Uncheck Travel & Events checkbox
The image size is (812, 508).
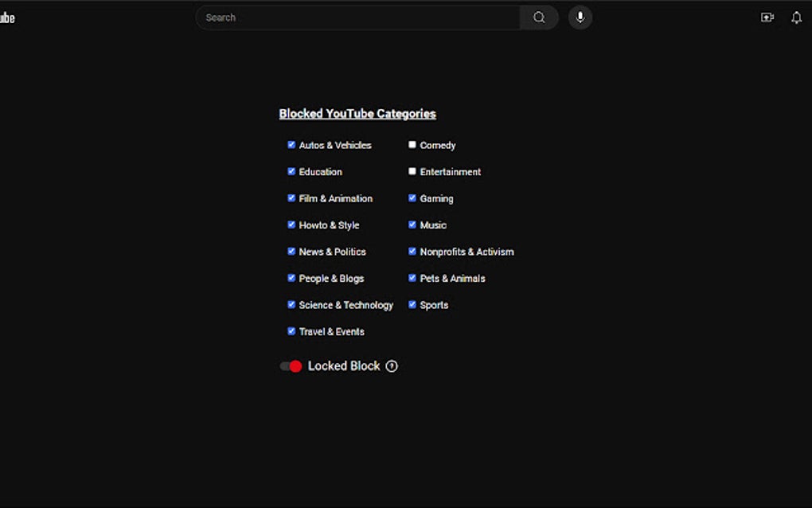[291, 331]
